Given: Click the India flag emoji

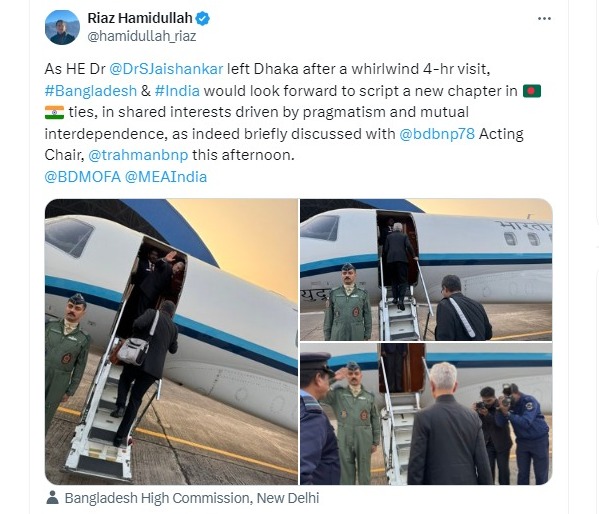Looking at the screenshot, I should [54, 112].
